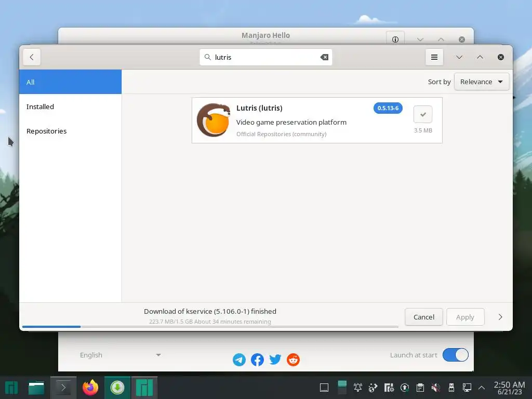Viewport: 532px width, 399px height.
Task: Click the 3.5 MB size label
Action: pyautogui.click(x=423, y=130)
